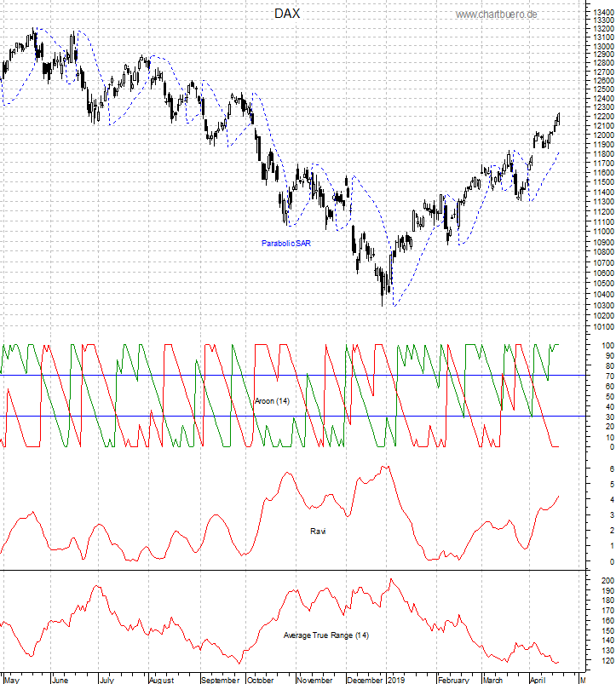The image size is (616, 684).
Task: Click the DAX chart title
Action: tap(287, 14)
